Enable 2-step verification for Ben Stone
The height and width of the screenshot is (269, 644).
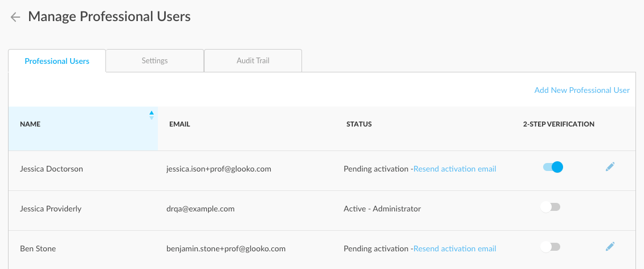[x=551, y=247]
